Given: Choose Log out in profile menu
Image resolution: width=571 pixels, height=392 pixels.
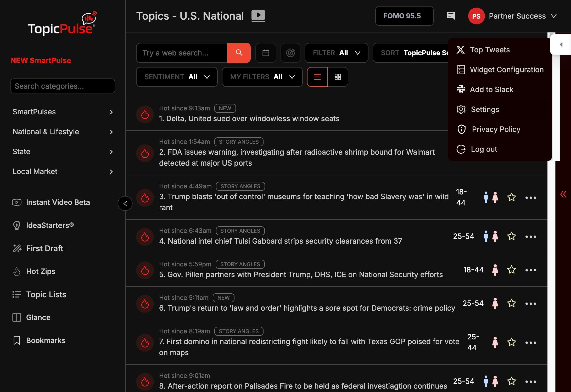Looking at the screenshot, I should 484,149.
